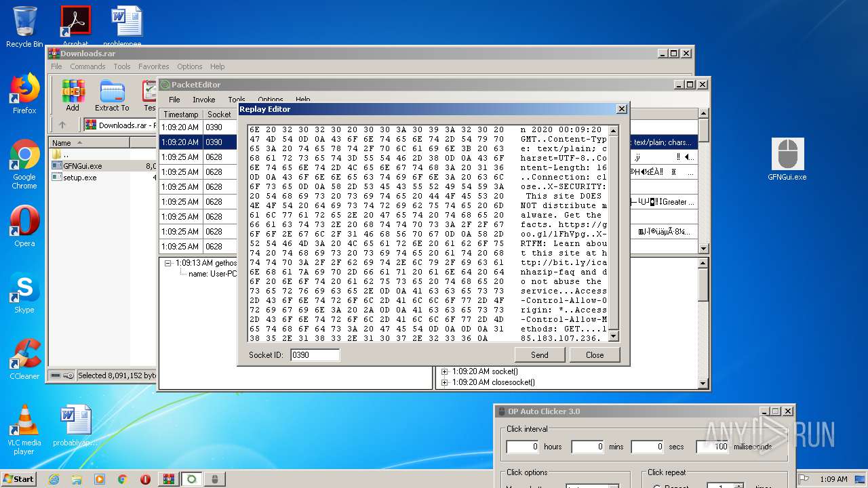Image resolution: width=868 pixels, height=488 pixels.
Task: Click the Socket ID input field
Action: [315, 354]
